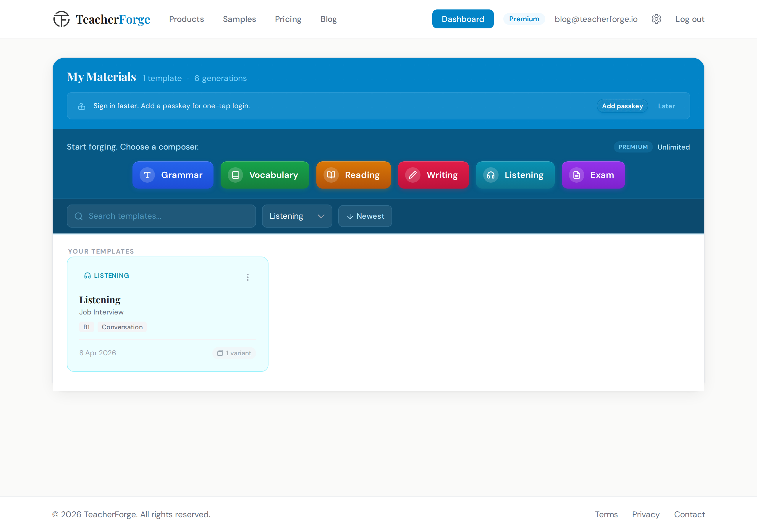Open Privacy in the footer
The height and width of the screenshot is (532, 757).
[x=646, y=515]
